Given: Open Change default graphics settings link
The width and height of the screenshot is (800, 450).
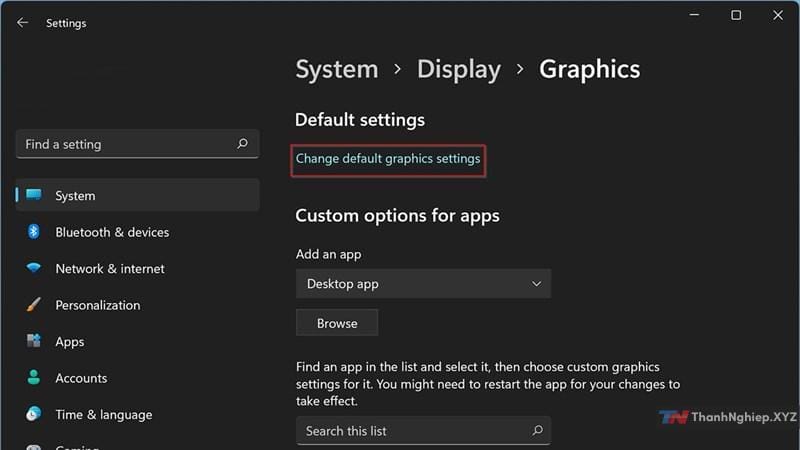Looking at the screenshot, I should point(388,159).
